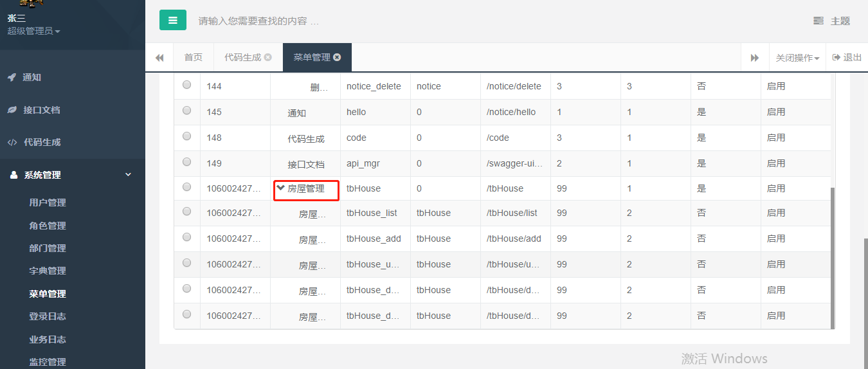Click the 主题 theme icon at top right
Viewport: 868px width, 369px height.
click(818, 21)
